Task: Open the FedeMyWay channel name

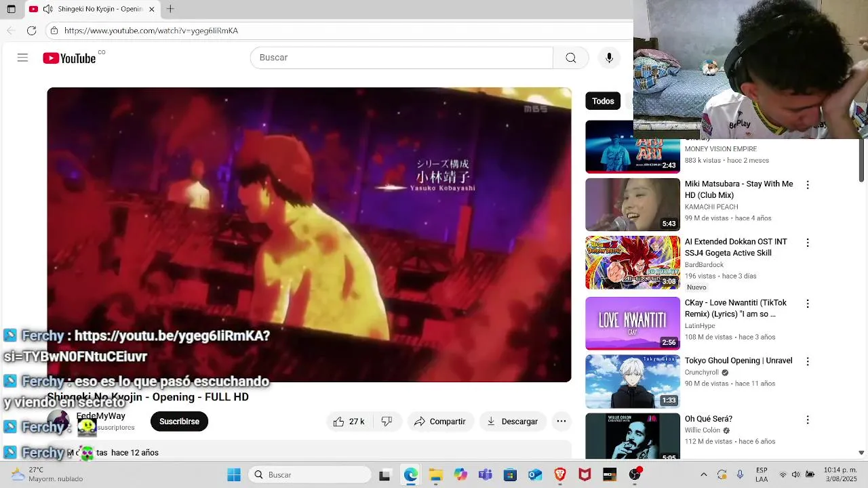Action: (x=100, y=416)
